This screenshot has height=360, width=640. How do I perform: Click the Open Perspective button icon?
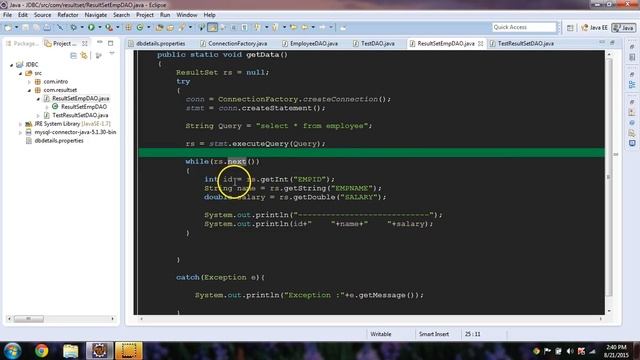(x=570, y=28)
